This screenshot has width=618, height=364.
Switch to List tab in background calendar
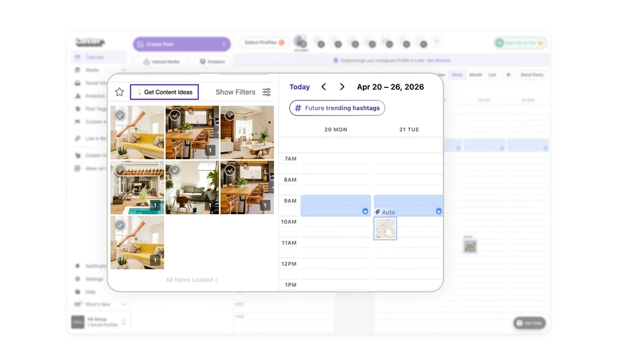(492, 75)
